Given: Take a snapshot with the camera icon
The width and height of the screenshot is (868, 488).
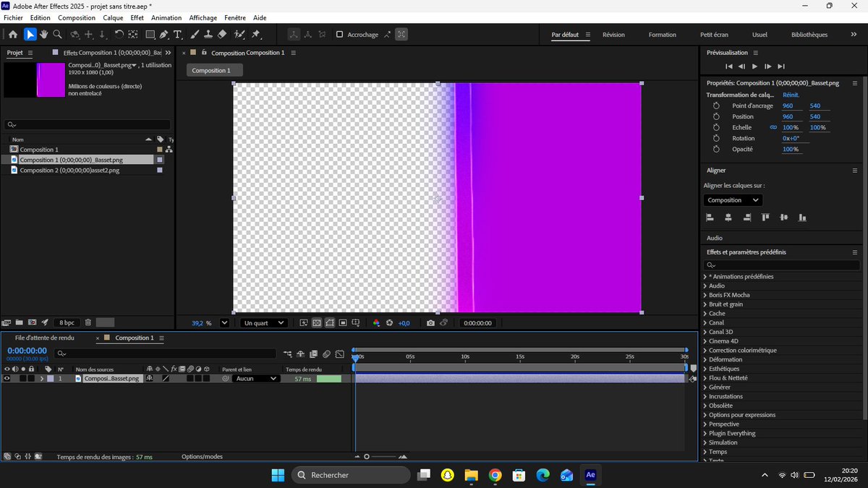Looking at the screenshot, I should tap(431, 323).
